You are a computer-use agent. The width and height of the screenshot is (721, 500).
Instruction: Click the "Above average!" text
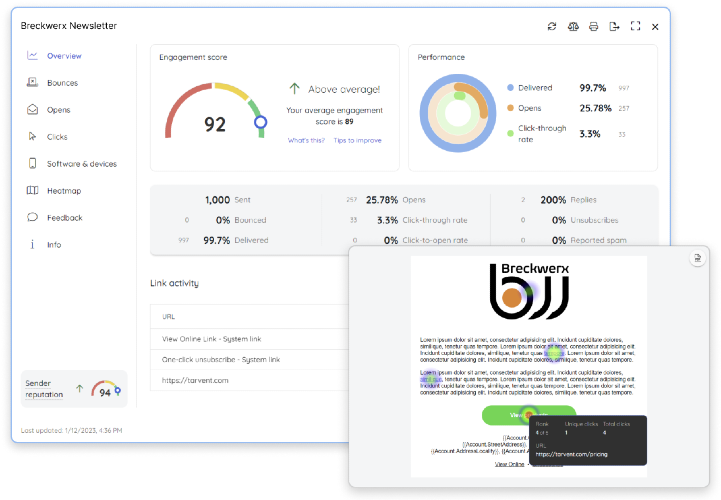point(344,89)
